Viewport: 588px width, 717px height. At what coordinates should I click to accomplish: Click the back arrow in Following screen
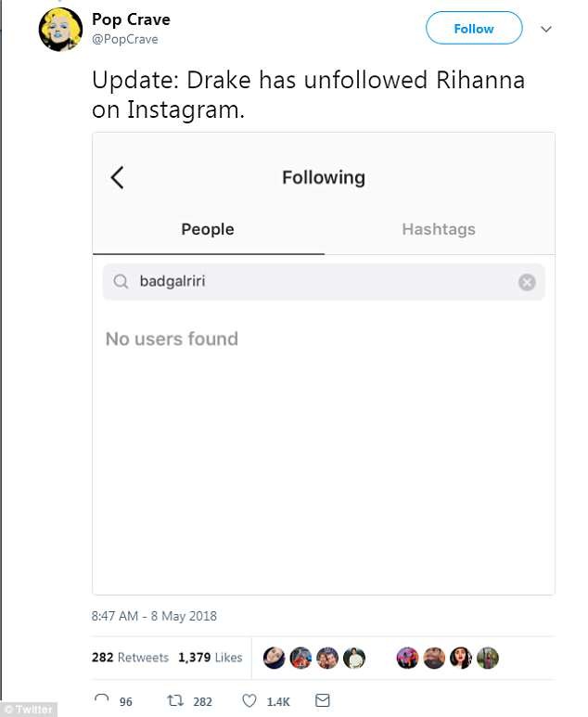(118, 177)
